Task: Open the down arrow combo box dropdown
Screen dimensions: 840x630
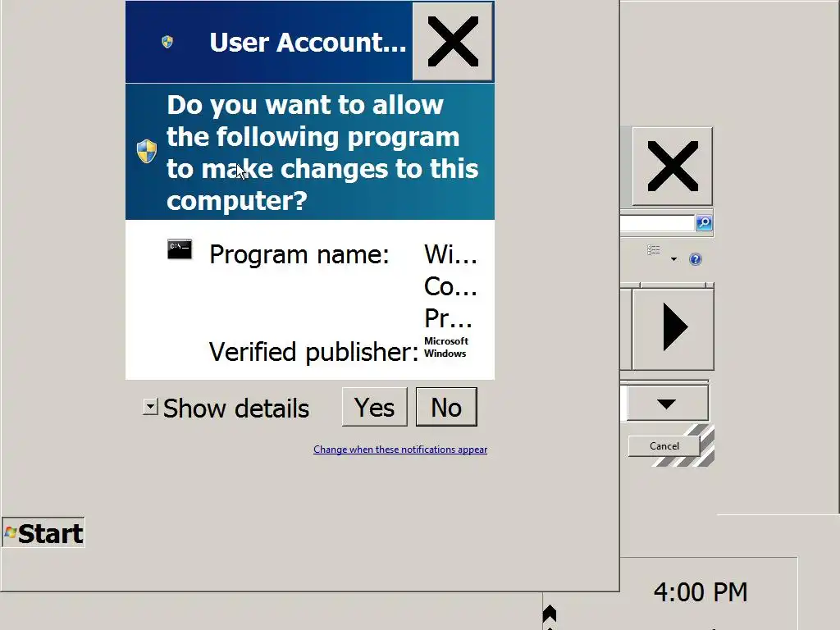Action: [667, 404]
